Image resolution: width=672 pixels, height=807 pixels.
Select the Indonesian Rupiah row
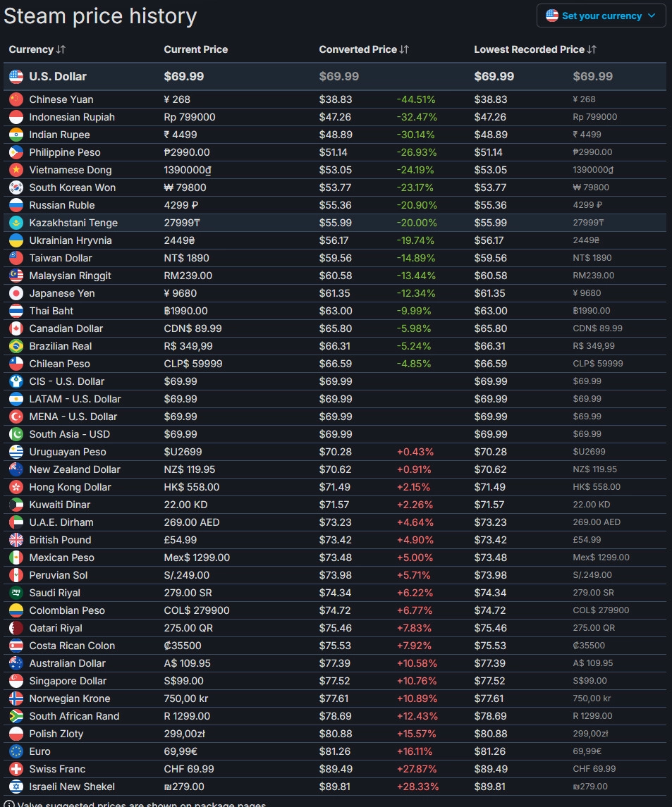71,117
